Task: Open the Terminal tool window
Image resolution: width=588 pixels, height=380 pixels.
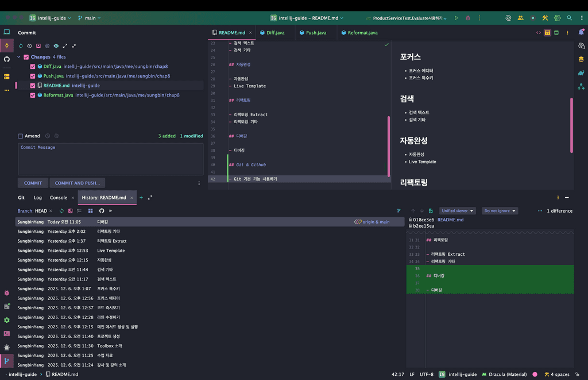Action: (7, 333)
